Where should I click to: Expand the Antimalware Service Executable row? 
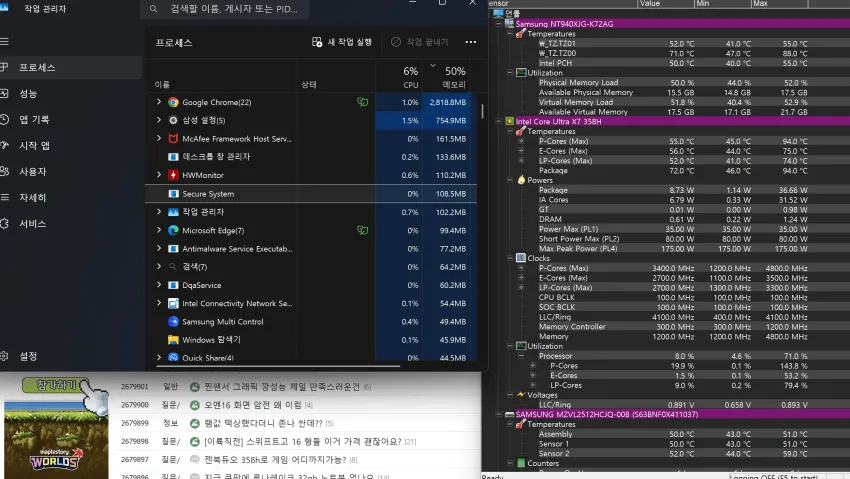pos(159,248)
